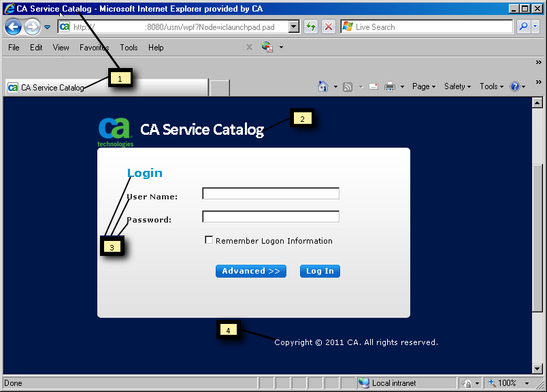Click the RSS feeds icon on the command bar
This screenshot has height=392, width=547.
click(347, 86)
